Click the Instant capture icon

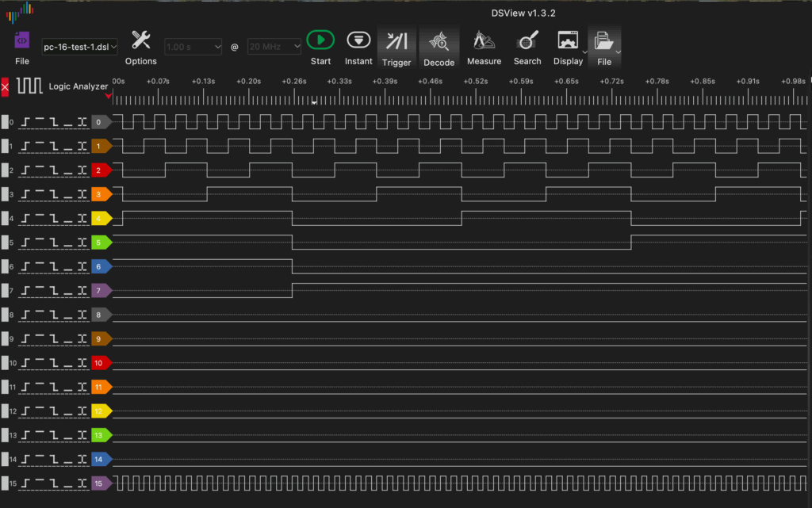tap(358, 40)
